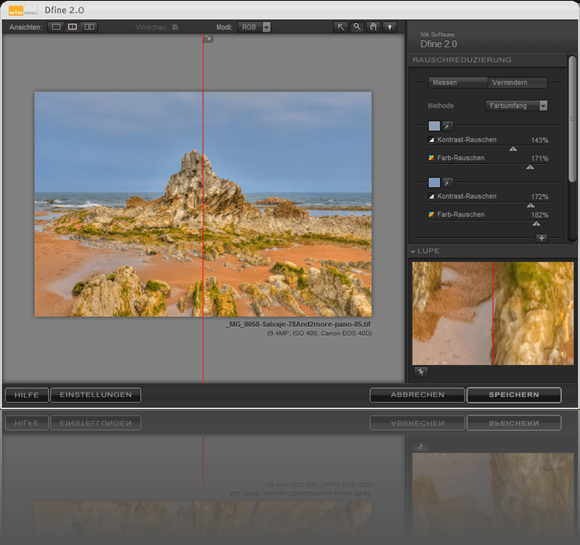580x545 pixels.
Task: Switch to the Vermindern tab
Action: click(x=517, y=83)
